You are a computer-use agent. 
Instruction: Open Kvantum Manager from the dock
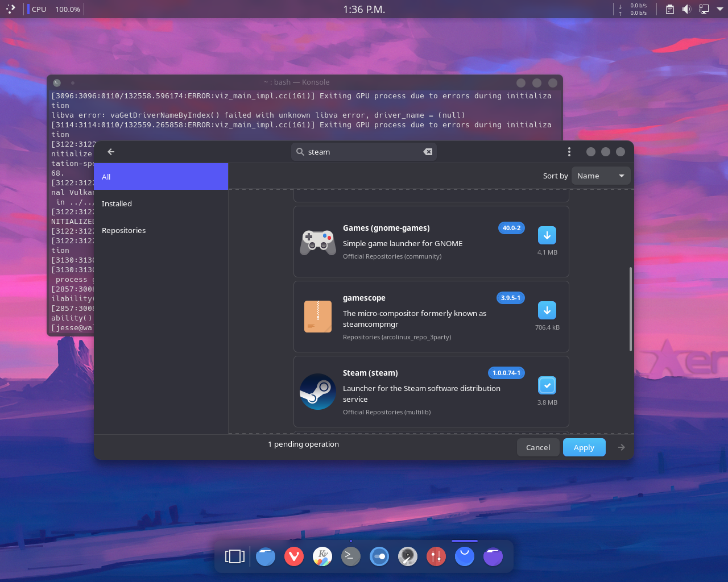tap(322, 556)
